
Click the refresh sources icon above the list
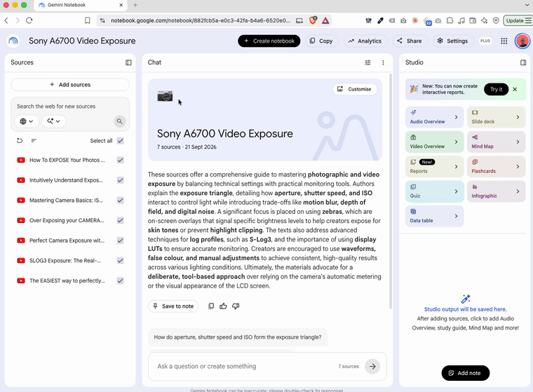20,141
